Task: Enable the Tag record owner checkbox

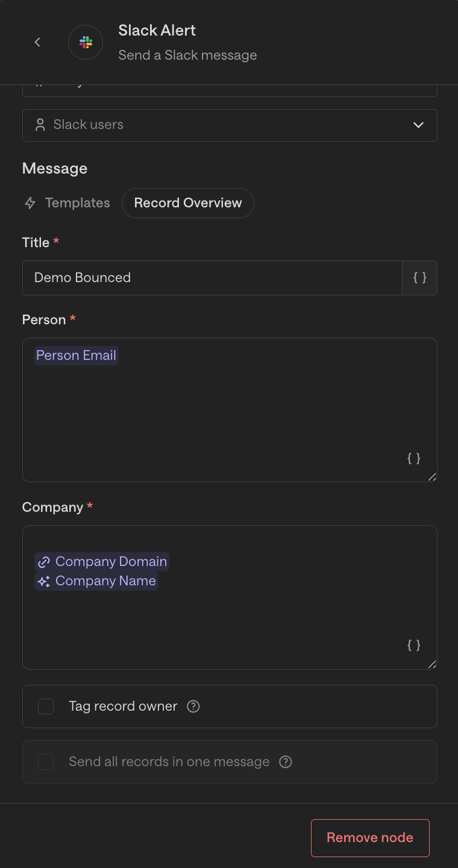Action: (x=46, y=706)
